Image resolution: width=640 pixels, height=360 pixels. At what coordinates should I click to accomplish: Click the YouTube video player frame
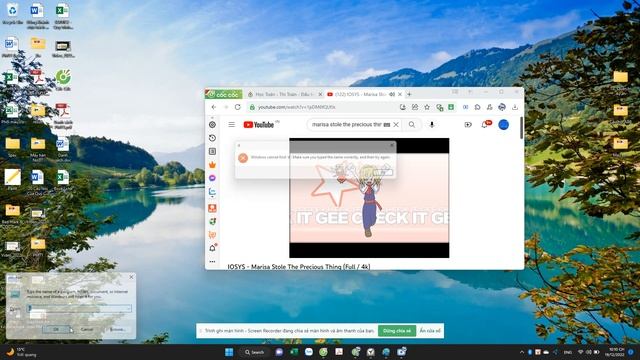click(x=369, y=198)
